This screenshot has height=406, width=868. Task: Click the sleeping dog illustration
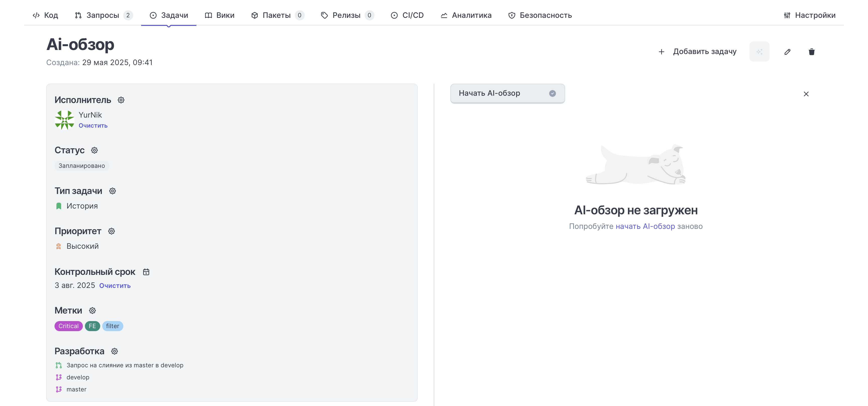pyautogui.click(x=636, y=164)
